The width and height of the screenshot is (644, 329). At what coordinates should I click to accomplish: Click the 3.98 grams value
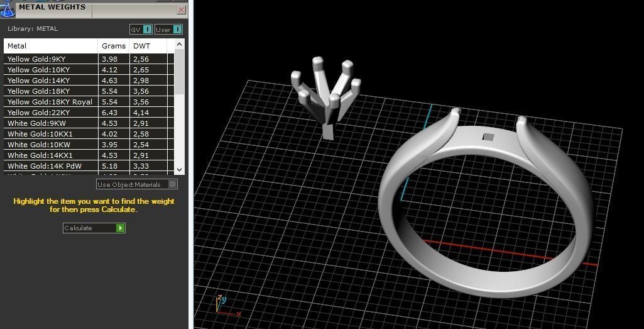[110, 59]
